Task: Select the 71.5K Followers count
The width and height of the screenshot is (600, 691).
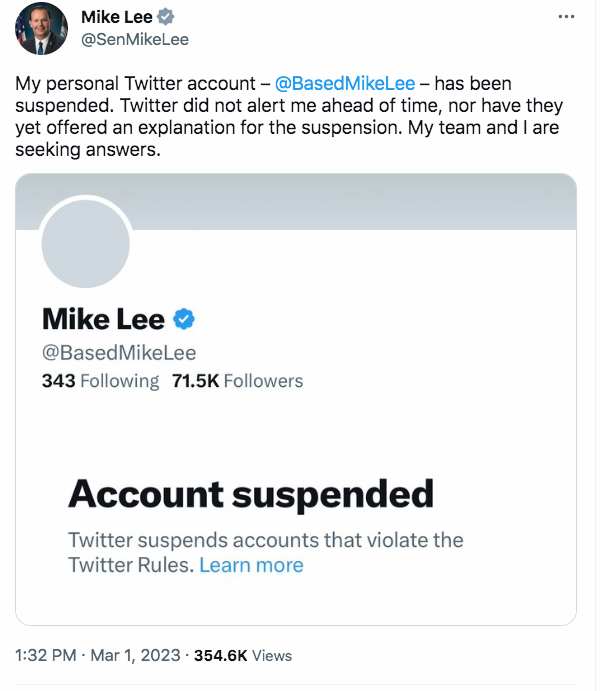Action: (x=237, y=381)
